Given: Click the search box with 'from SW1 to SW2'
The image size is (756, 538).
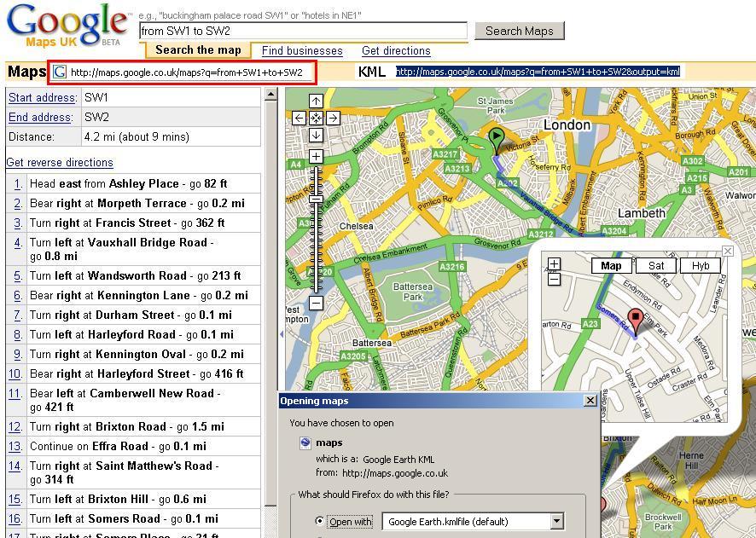Looking at the screenshot, I should (x=303, y=32).
